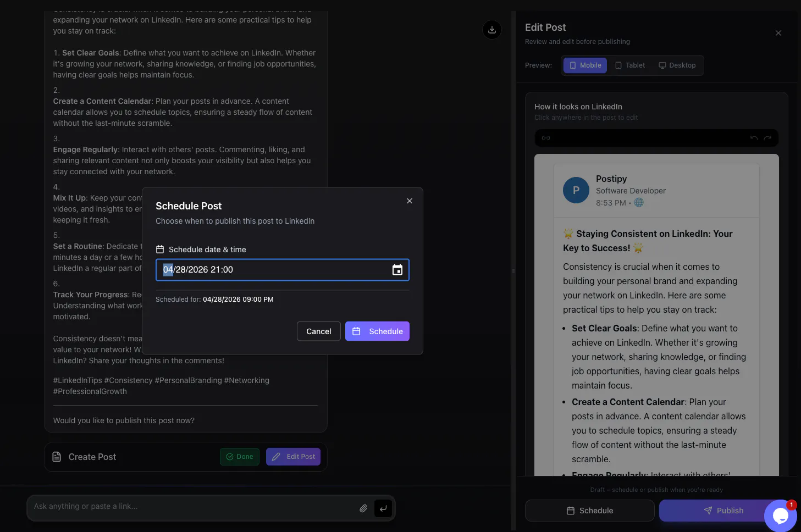Close the Schedule Post dialog
The image size is (801, 532).
(410, 201)
